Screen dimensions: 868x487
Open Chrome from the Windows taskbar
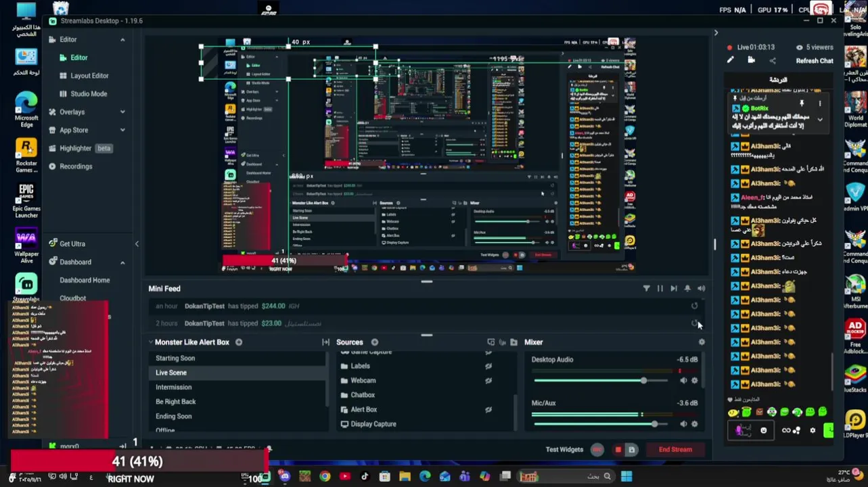coord(325,477)
